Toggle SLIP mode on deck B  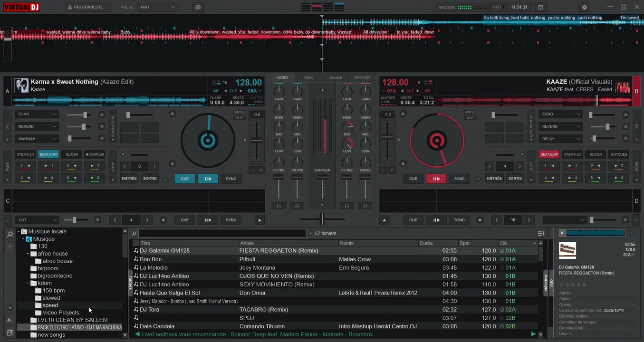coord(470,118)
